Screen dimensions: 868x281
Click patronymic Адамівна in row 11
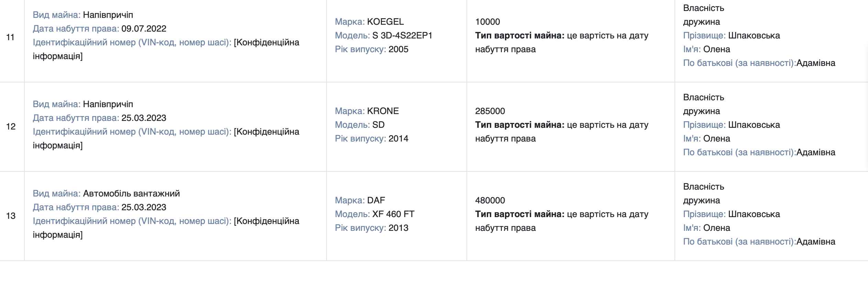point(816,63)
